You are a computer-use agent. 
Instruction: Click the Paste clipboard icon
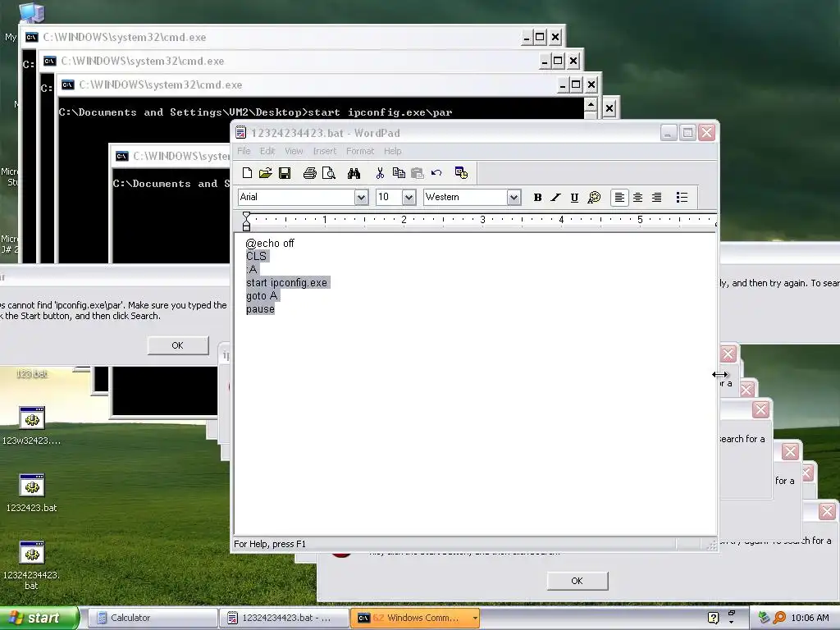tap(418, 173)
